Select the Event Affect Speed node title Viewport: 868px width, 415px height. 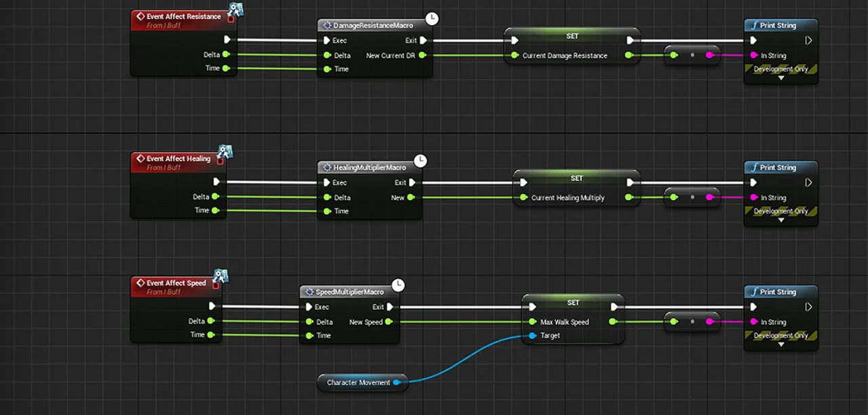pos(176,283)
